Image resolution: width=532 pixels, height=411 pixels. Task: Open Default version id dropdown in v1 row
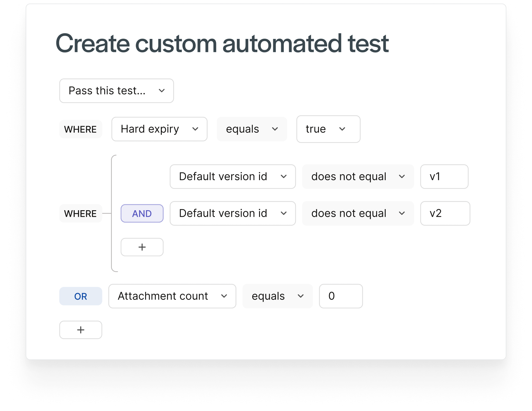pos(233,177)
